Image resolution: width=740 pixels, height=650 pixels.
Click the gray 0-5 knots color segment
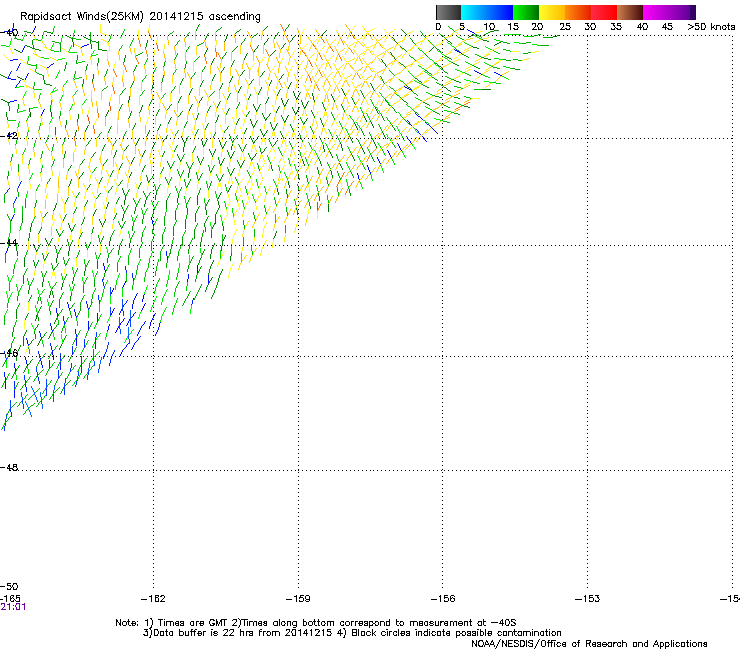point(448,12)
